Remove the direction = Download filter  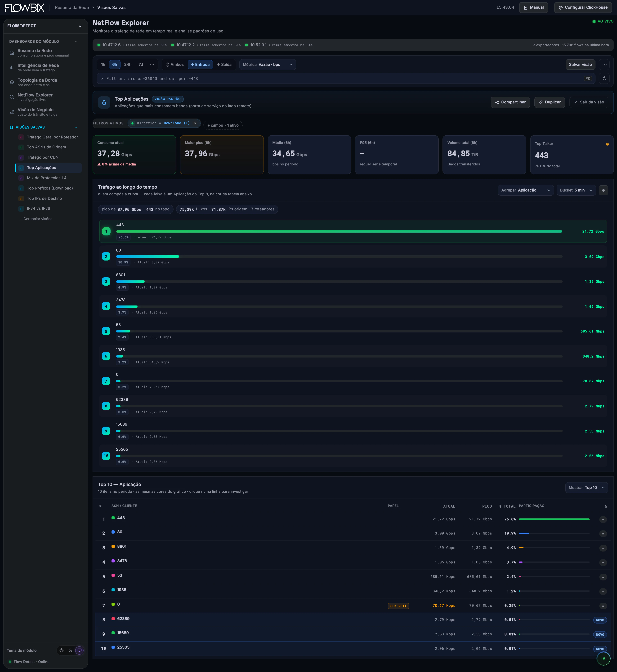[x=195, y=123]
